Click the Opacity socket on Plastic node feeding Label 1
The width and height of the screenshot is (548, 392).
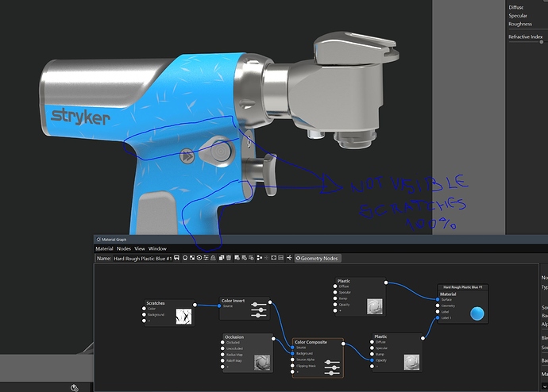372,360
